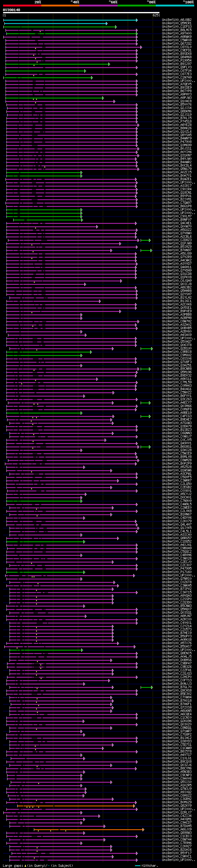Click the magenta ~60% identity legend bar

(x=99, y=6)
